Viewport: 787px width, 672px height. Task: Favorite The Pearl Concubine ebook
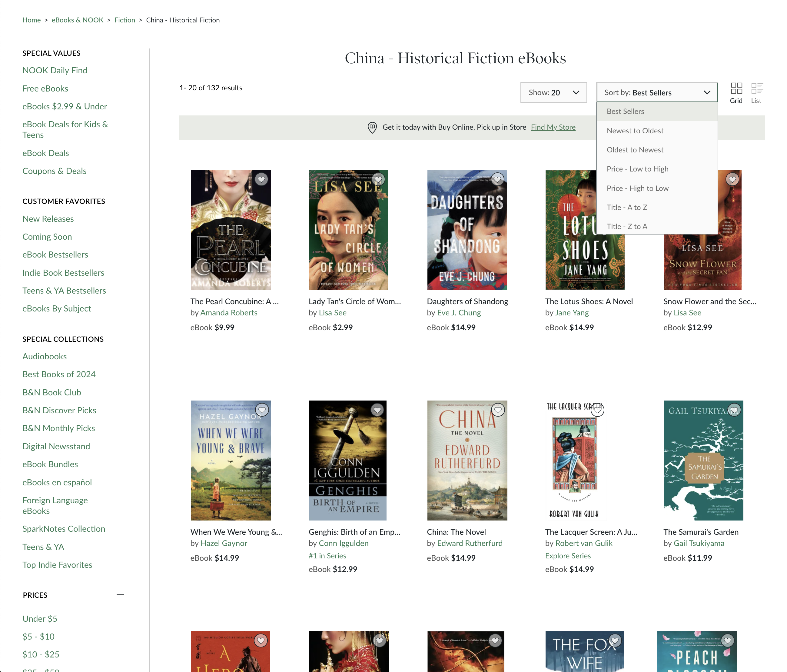(261, 179)
